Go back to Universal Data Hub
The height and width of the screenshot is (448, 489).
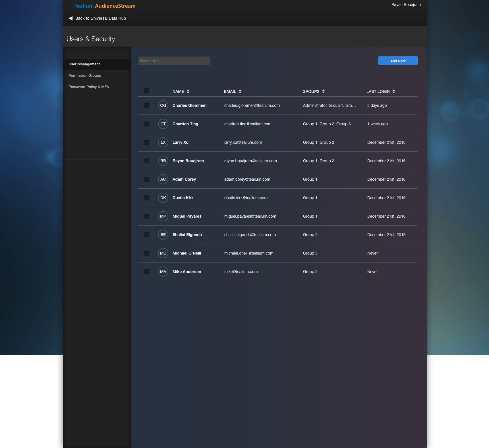point(100,18)
